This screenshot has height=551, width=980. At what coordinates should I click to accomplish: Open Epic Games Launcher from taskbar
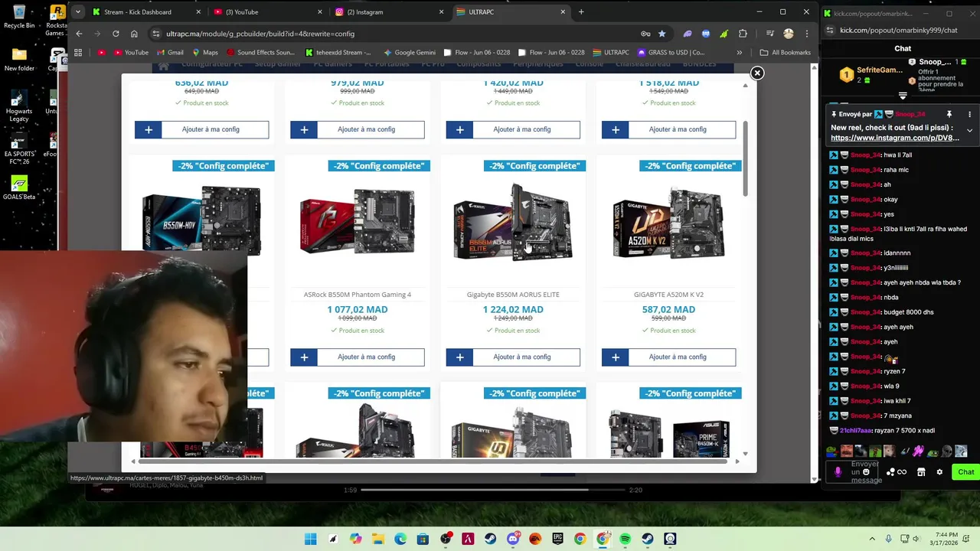click(x=558, y=539)
